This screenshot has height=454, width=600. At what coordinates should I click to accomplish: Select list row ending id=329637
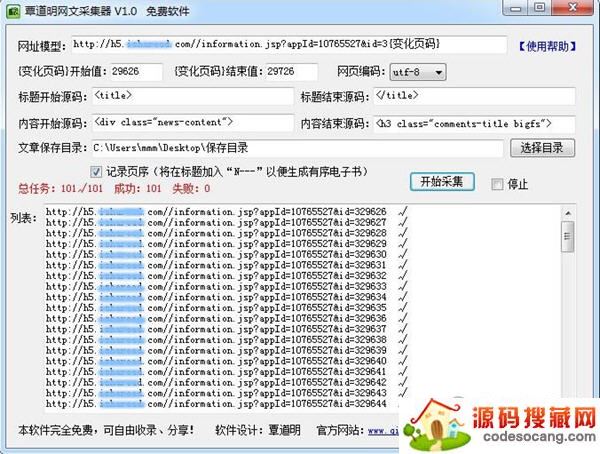[x=227, y=329]
